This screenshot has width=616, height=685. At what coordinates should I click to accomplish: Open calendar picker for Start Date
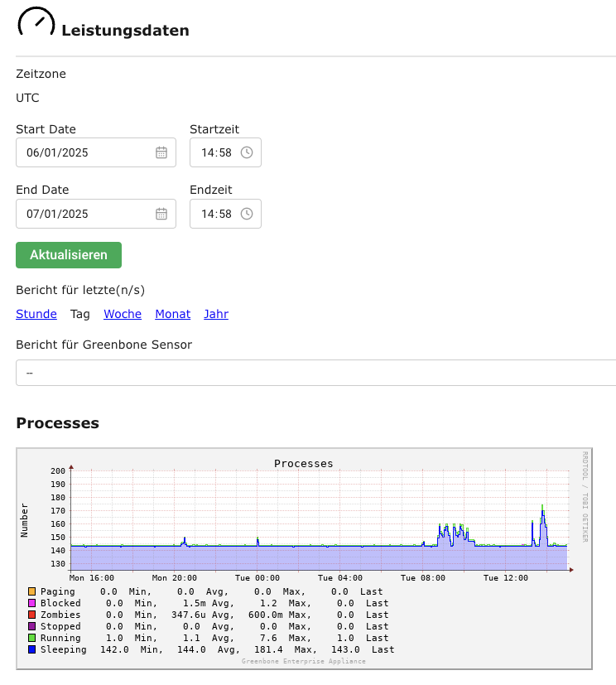point(161,152)
